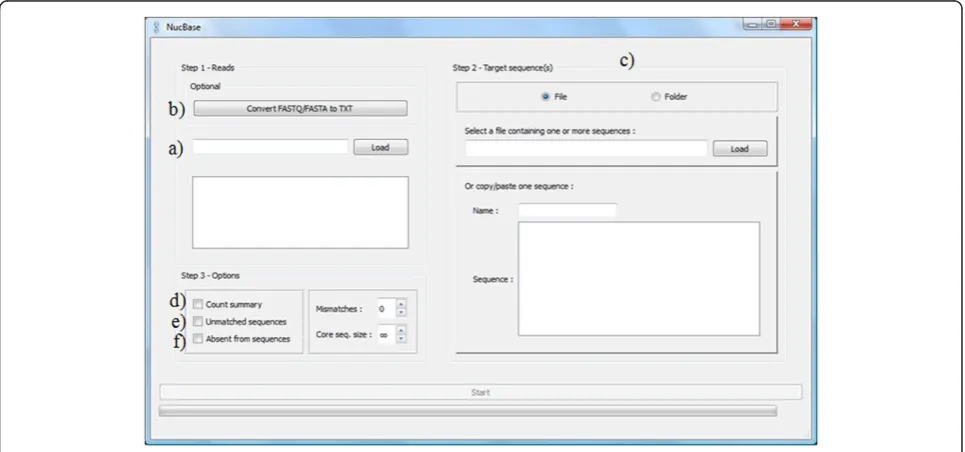This screenshot has height=452, width=965.
Task: Click the 'Or copy/paste one sequence :' text
Action: pyautogui.click(x=519, y=186)
